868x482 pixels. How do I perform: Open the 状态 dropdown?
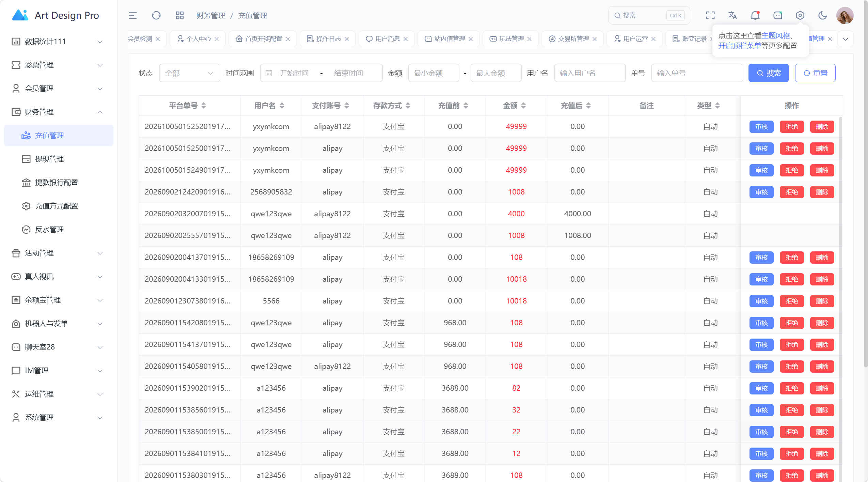tap(189, 73)
